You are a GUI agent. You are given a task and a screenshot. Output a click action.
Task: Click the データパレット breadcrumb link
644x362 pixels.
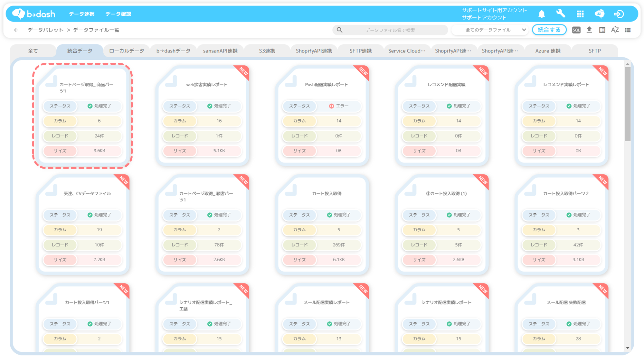click(45, 30)
